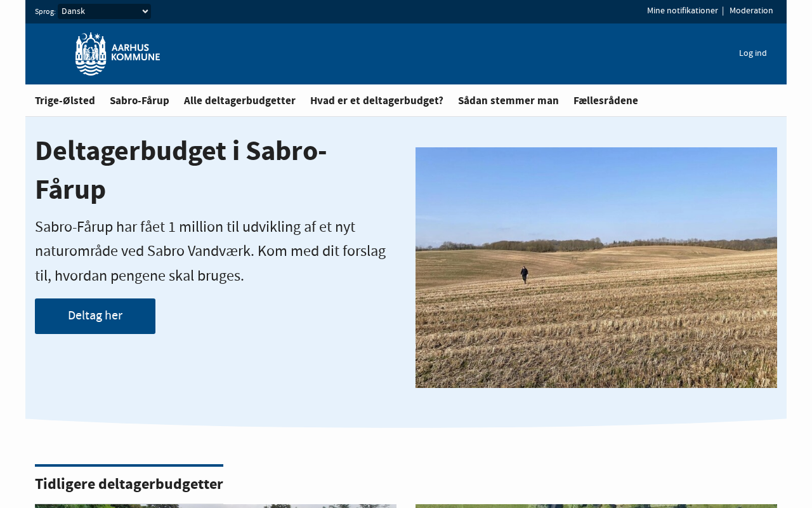Open Alle deltagerbudgetter menu item

pyautogui.click(x=240, y=100)
